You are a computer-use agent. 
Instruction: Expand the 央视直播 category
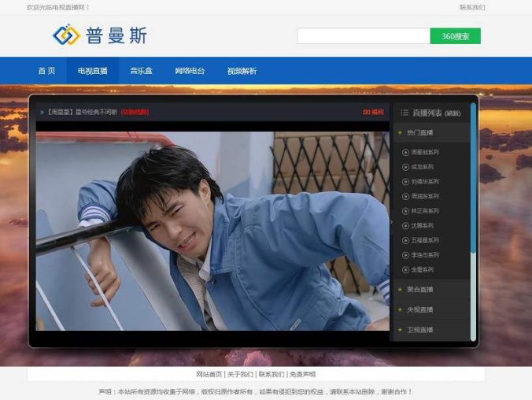(431, 309)
